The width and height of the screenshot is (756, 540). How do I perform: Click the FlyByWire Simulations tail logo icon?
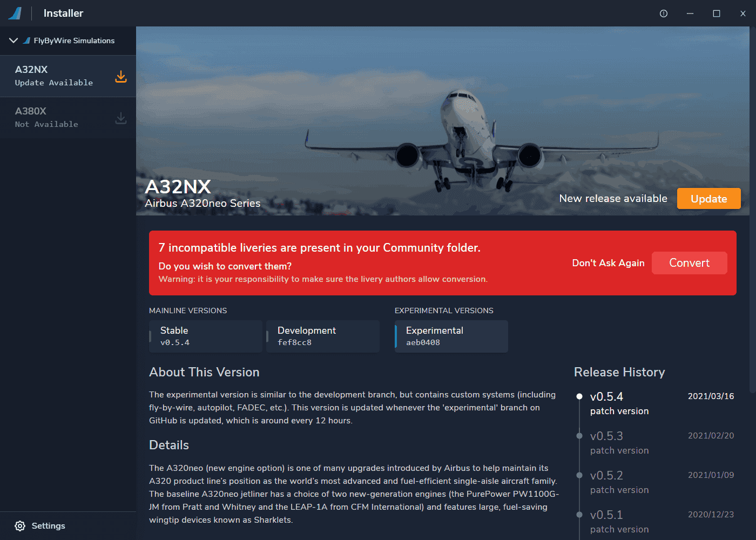26,40
